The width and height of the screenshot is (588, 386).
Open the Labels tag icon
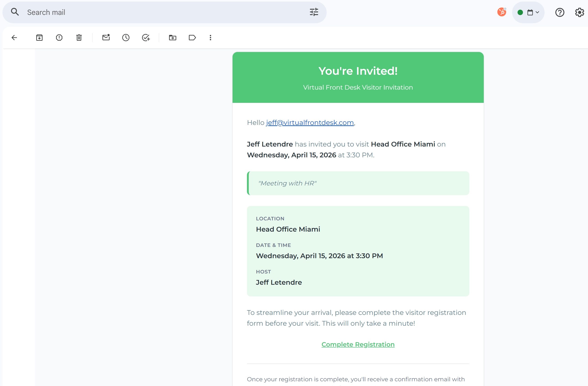pos(192,38)
